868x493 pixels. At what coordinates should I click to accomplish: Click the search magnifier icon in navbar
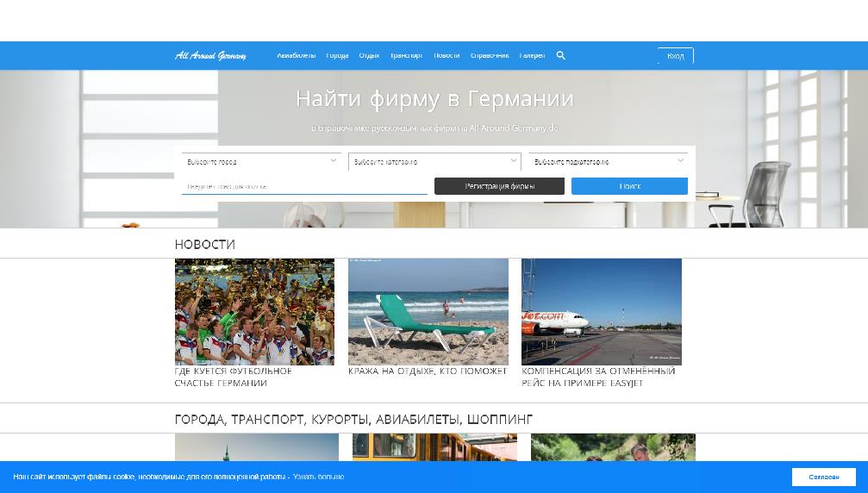560,55
